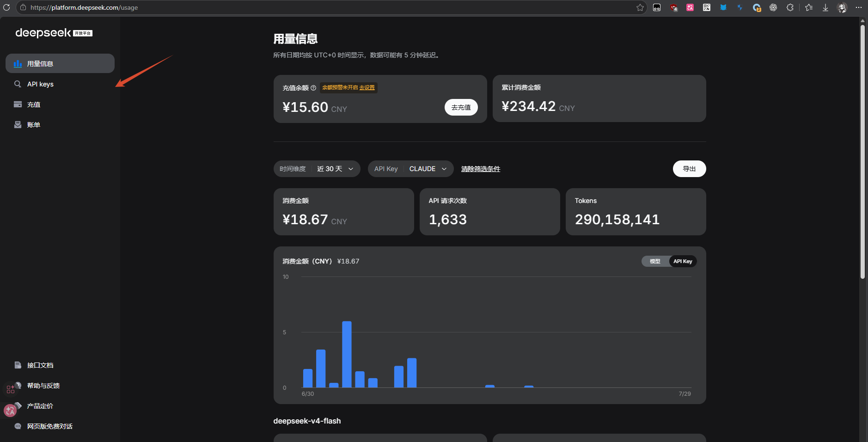Viewport: 868px width, 442px height.
Task: Click the 用量信息 page title
Action: click(x=295, y=39)
